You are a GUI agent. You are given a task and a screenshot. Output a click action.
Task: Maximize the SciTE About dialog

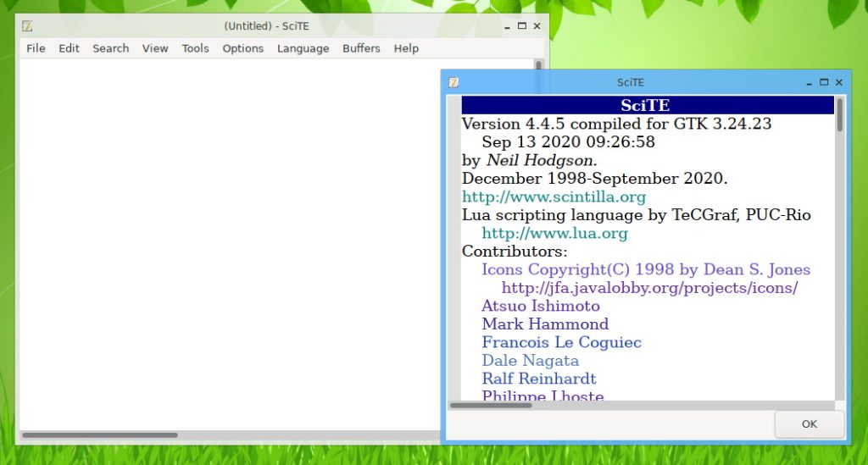[x=824, y=82]
